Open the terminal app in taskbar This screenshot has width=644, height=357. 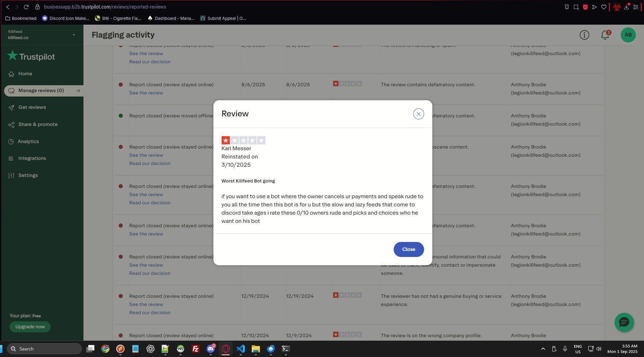click(286, 349)
